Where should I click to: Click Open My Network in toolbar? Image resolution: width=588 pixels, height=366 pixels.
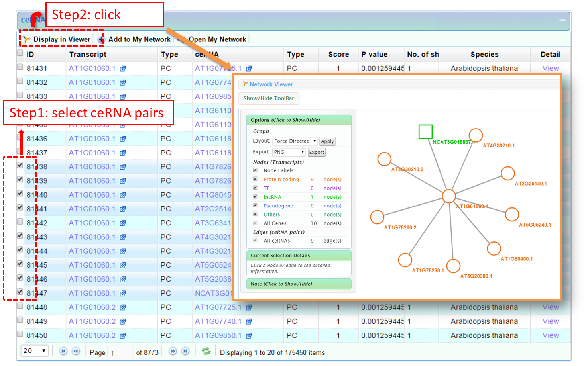click(x=217, y=39)
